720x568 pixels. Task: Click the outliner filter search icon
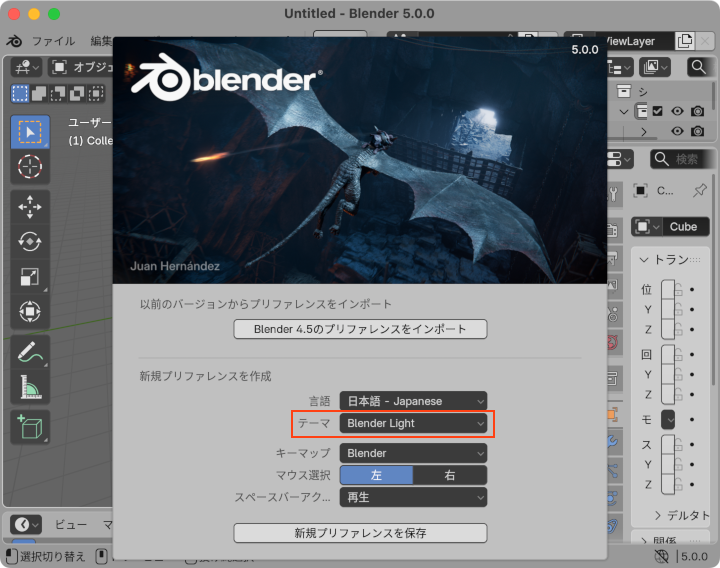[698, 67]
